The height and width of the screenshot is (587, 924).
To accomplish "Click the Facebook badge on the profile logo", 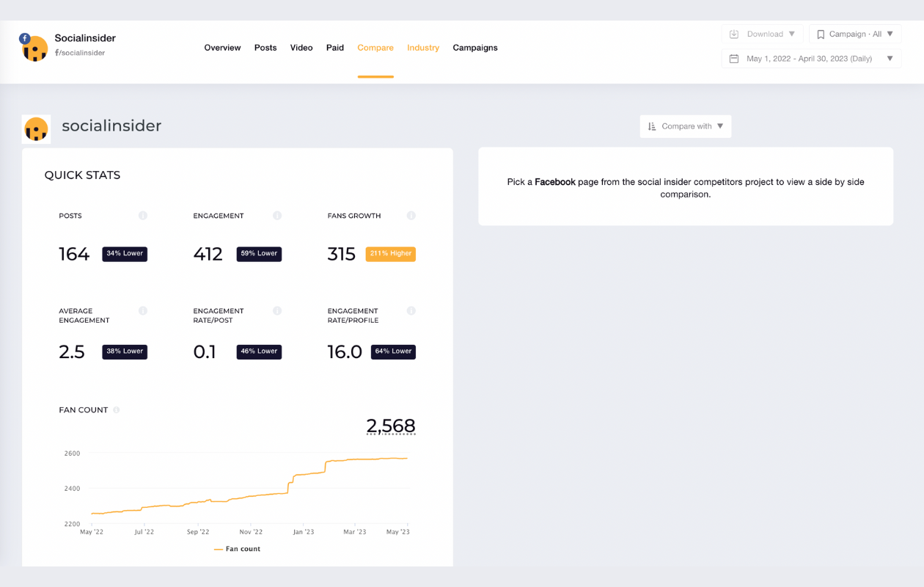I will 25,39.
